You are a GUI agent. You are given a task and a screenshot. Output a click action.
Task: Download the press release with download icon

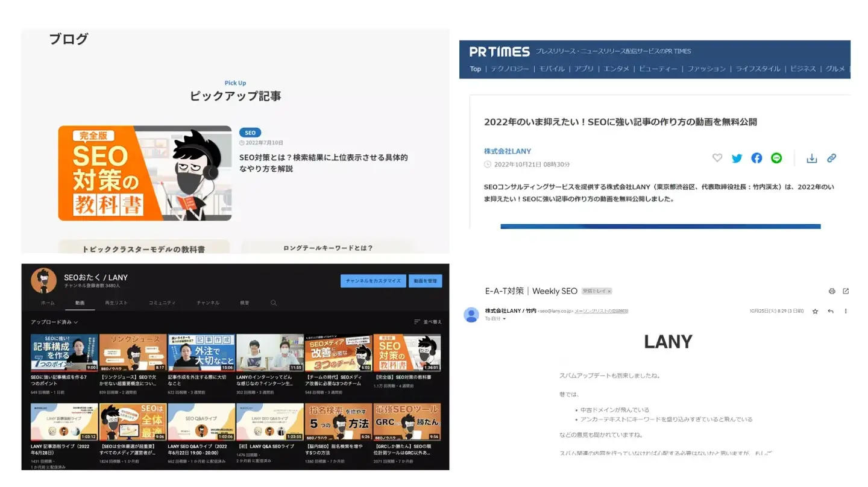pos(812,158)
